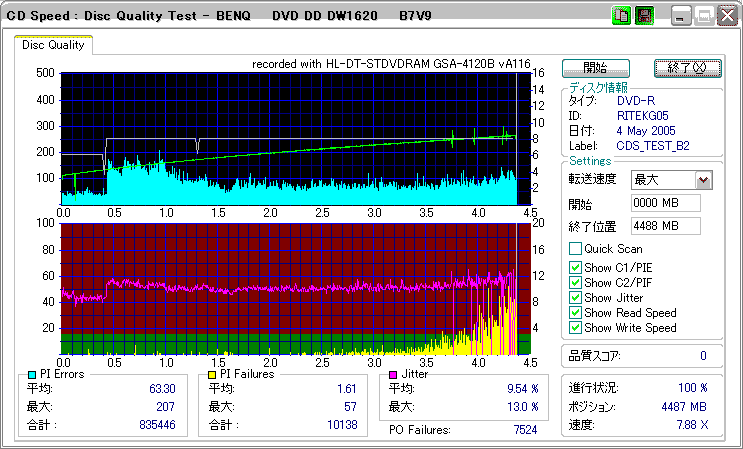Click the PI Failures total 10138

pyautogui.click(x=342, y=425)
